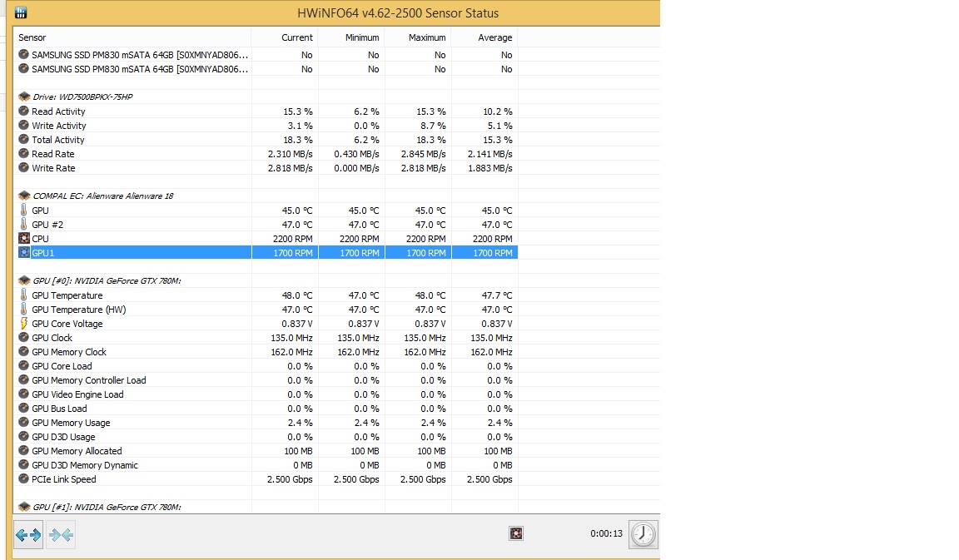The width and height of the screenshot is (959, 560).
Task: Click the HWiNFO64 app icon in title bar
Action: [21, 12]
